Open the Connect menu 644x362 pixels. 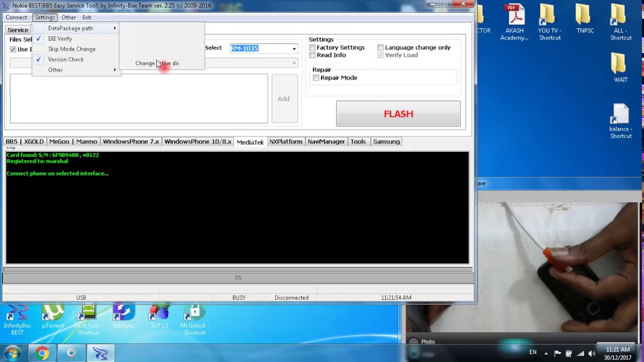[17, 18]
